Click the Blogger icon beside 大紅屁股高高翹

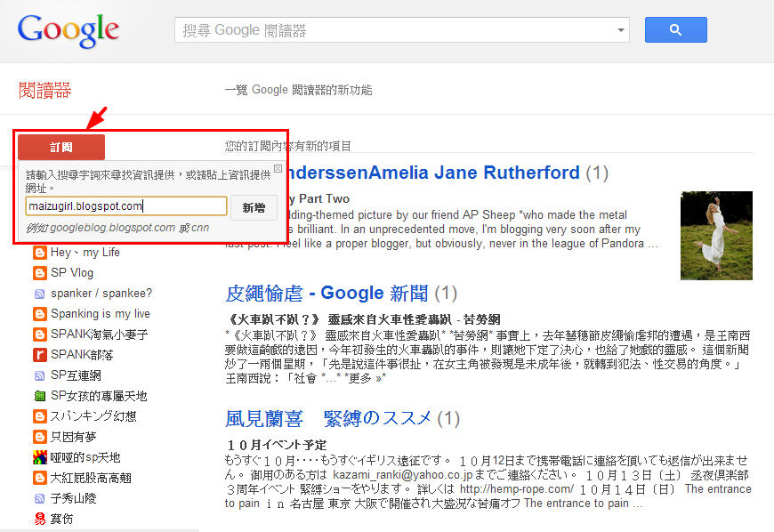(x=39, y=479)
